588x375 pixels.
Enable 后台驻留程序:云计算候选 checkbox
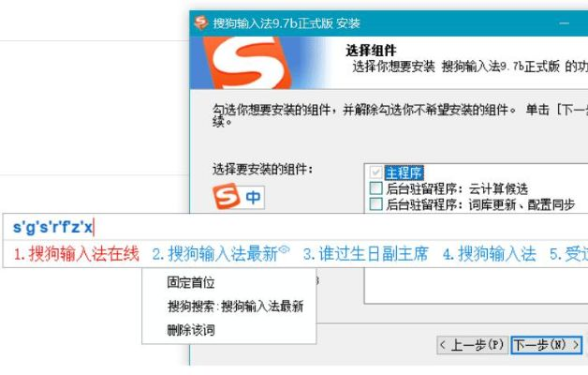[x=375, y=188]
